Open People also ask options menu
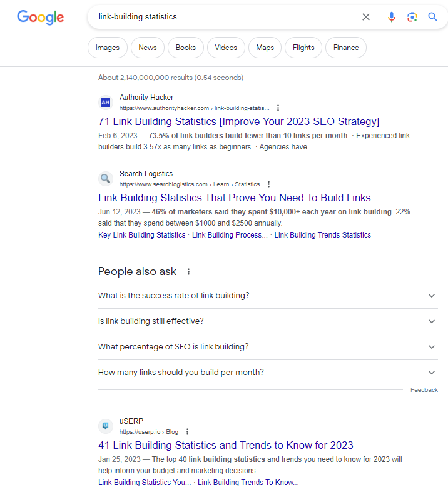The image size is (448, 497). (188, 272)
